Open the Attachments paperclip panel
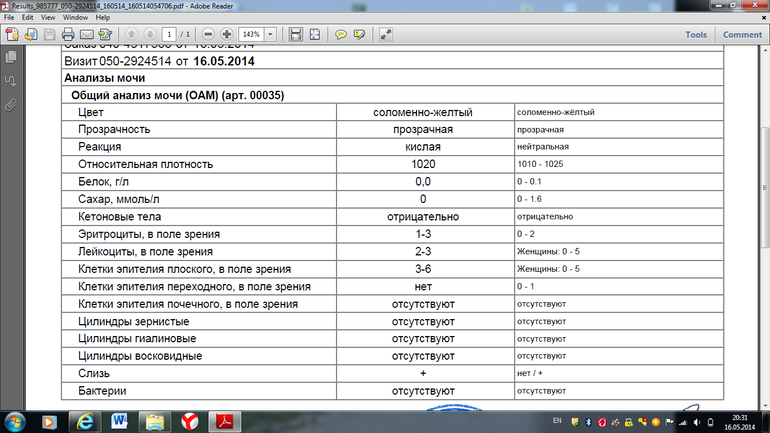The width and height of the screenshot is (770, 433). click(x=10, y=103)
